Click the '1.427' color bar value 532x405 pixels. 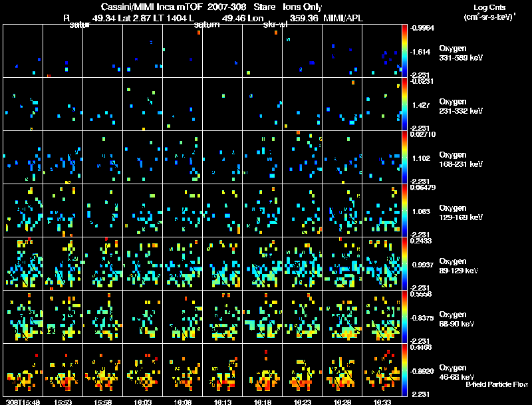coord(421,105)
